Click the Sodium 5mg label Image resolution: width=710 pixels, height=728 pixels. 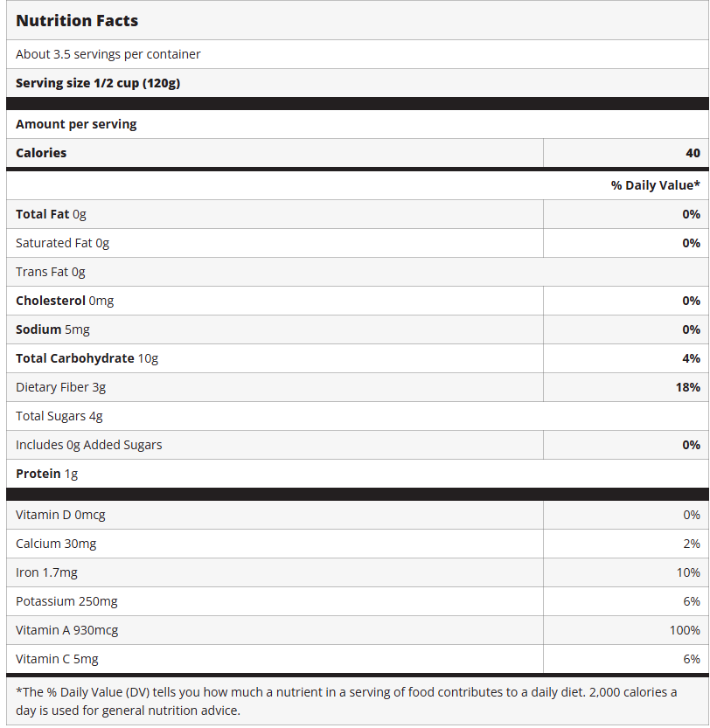(52, 329)
